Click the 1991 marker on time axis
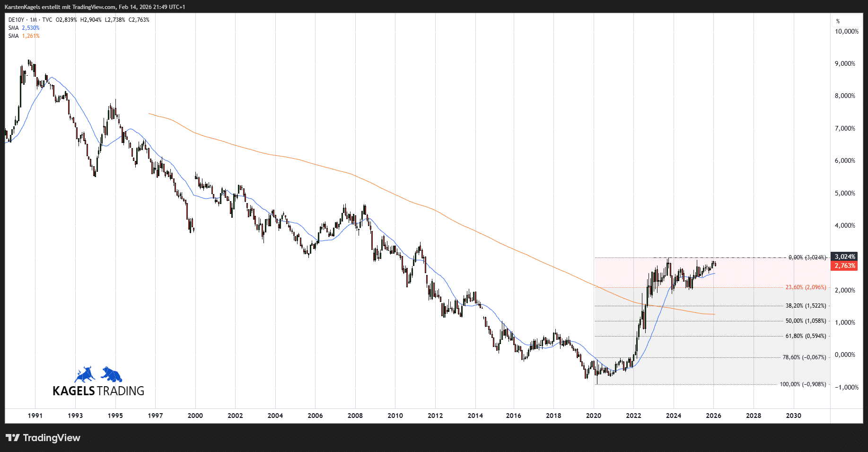 pos(35,416)
